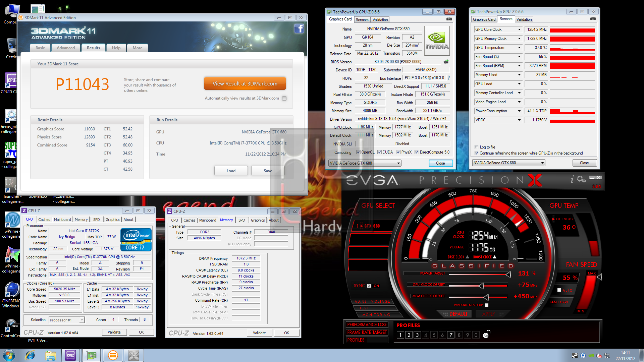Open EVGA Precision X settings gears icon
This screenshot has width=644, height=362.
(581, 179)
